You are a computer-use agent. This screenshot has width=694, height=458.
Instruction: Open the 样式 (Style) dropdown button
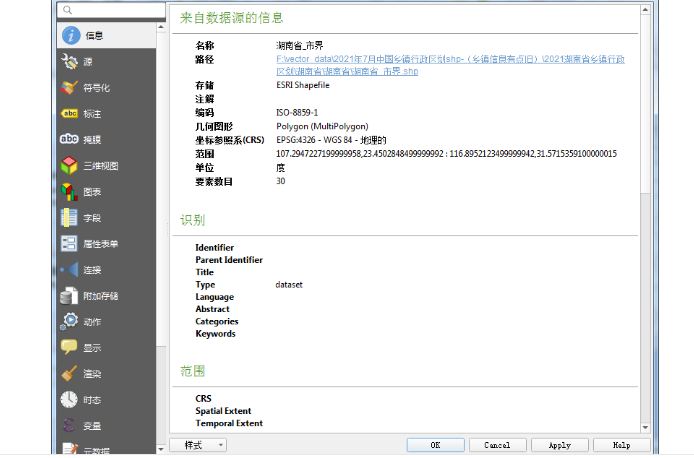[198, 445]
